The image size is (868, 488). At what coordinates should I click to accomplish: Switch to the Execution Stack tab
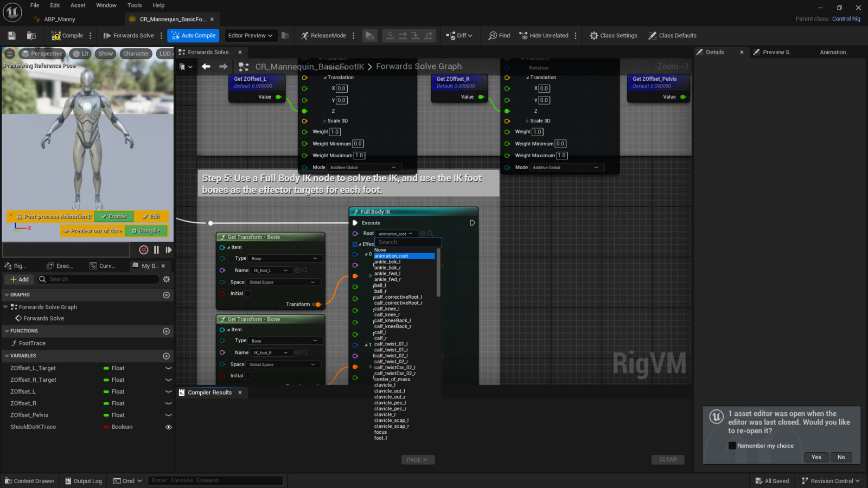60,266
